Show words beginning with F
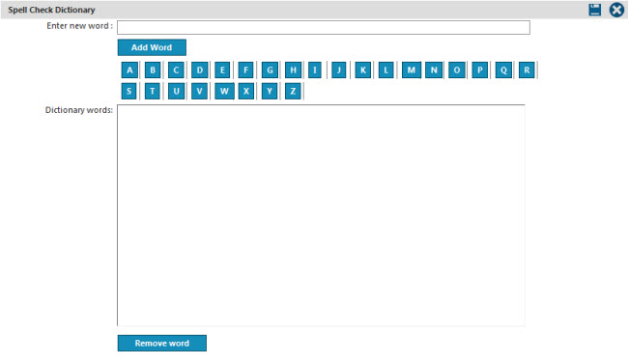Viewport: 628px width, 364px height. [x=245, y=70]
